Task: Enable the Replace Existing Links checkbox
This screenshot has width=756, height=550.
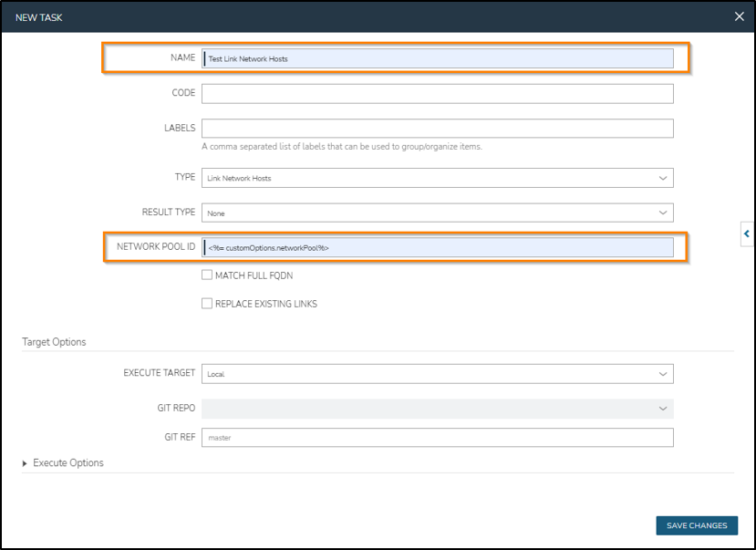Action: click(207, 303)
